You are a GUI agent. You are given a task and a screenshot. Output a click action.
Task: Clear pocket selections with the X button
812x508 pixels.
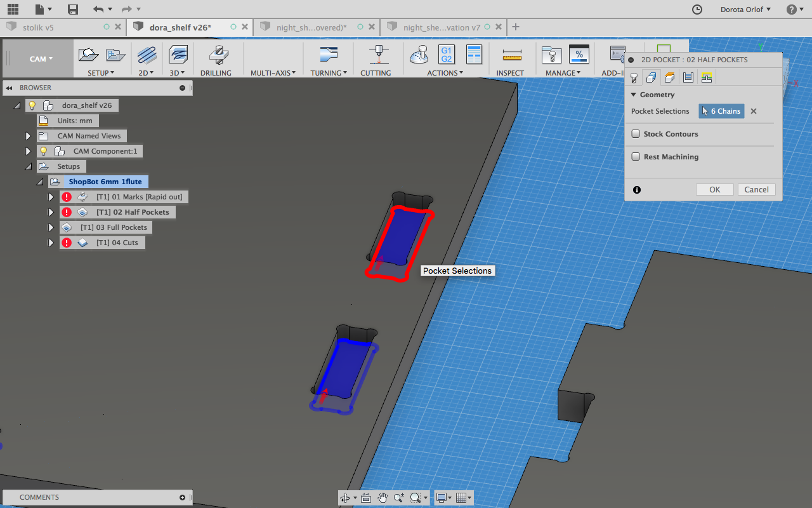pos(754,111)
